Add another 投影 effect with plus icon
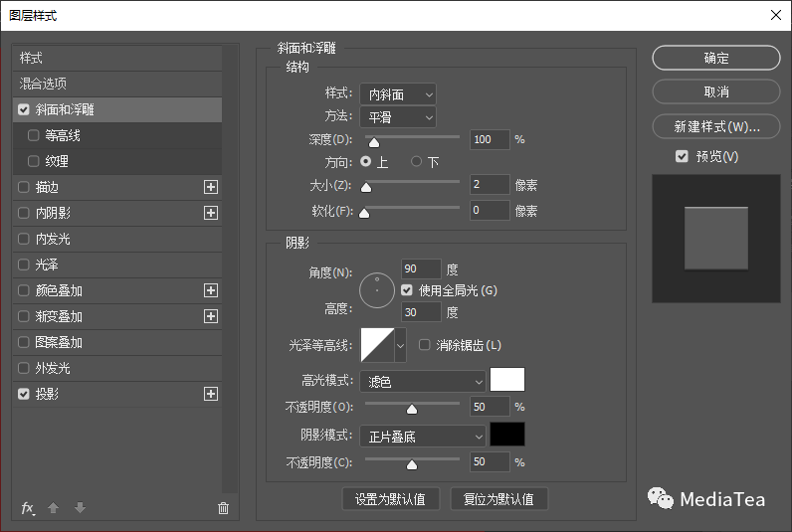Screen dimensions: 792x532 211,394
